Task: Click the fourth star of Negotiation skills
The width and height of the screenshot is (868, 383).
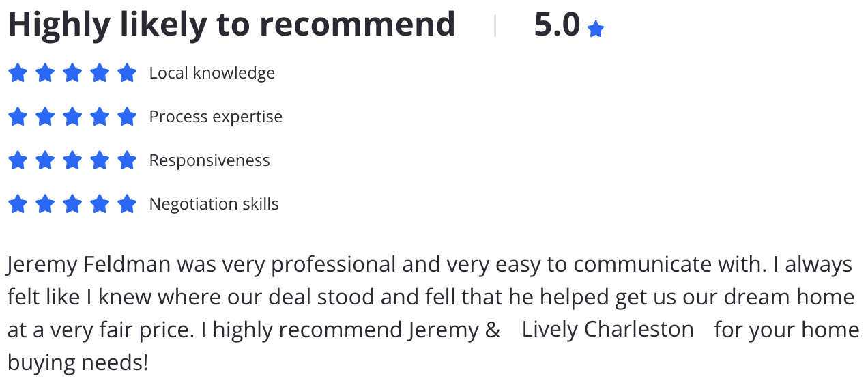Action: point(100,204)
